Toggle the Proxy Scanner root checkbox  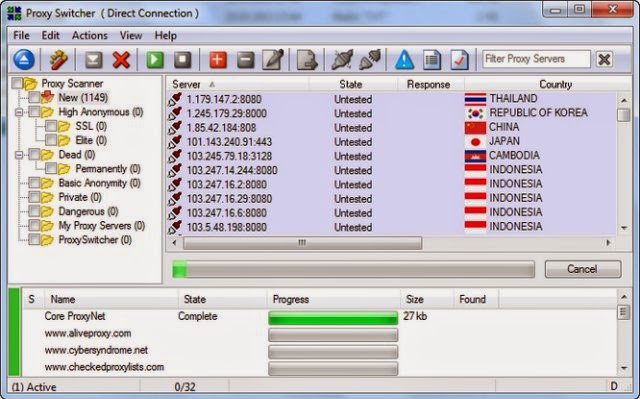click(x=17, y=83)
